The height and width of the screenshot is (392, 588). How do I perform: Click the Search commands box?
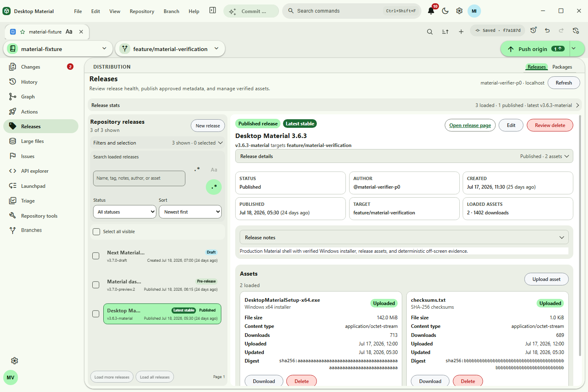(352, 11)
